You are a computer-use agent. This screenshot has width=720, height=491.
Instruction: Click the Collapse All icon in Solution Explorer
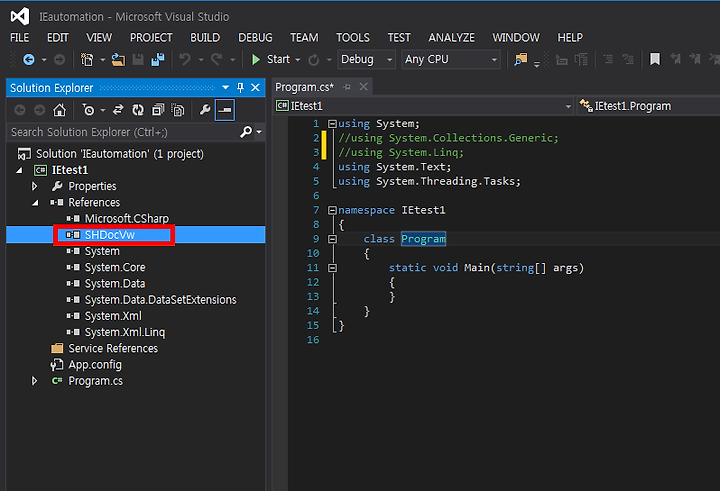(x=158, y=110)
